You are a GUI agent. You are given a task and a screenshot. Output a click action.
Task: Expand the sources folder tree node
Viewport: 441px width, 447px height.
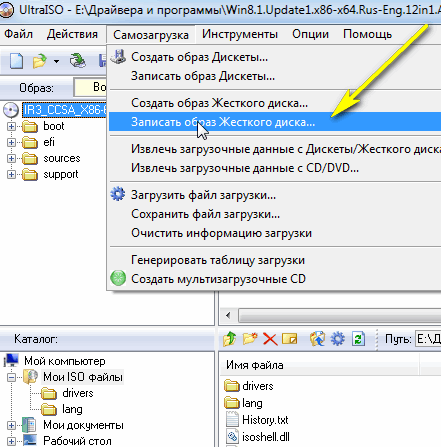(11, 158)
